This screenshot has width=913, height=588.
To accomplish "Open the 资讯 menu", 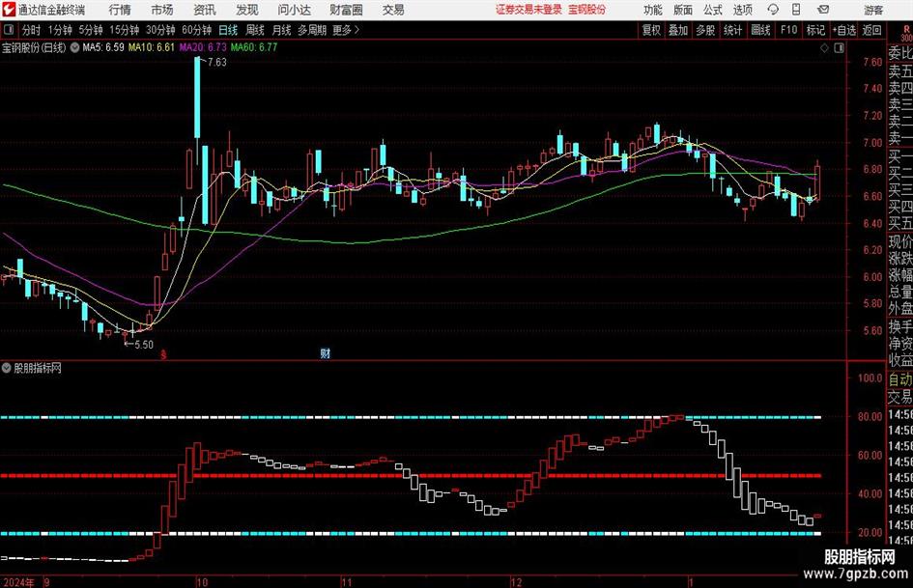I will point(205,10).
